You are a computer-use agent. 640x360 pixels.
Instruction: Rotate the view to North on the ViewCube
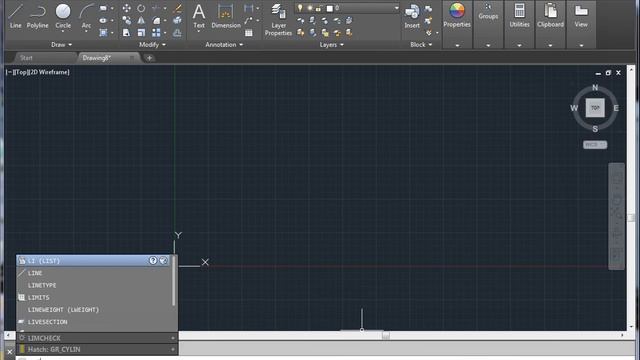pyautogui.click(x=595, y=87)
